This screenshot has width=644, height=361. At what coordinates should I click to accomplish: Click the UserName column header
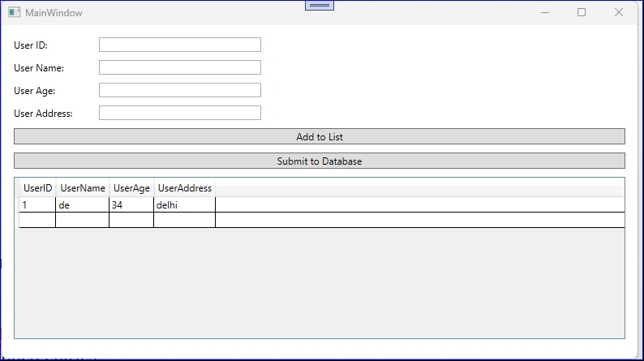click(x=83, y=188)
